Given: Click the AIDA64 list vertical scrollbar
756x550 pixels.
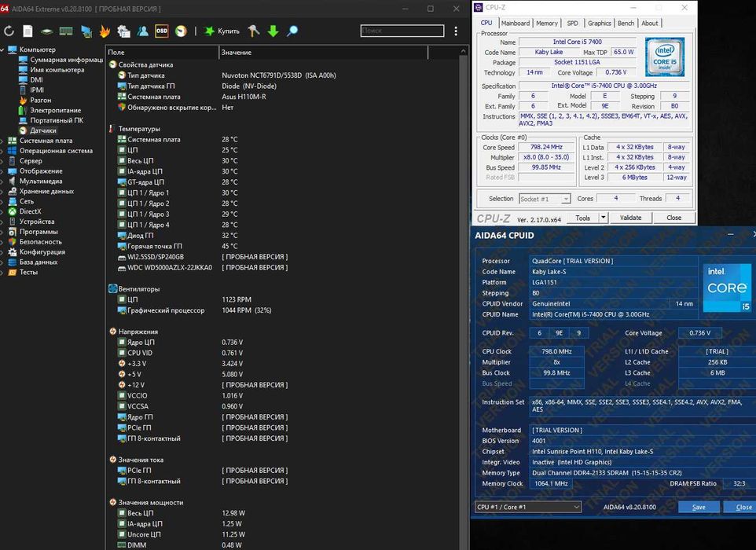Looking at the screenshot, I should (x=464, y=299).
